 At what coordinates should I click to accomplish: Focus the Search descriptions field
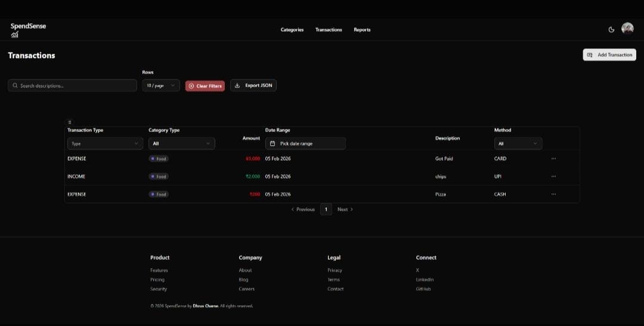pos(72,85)
